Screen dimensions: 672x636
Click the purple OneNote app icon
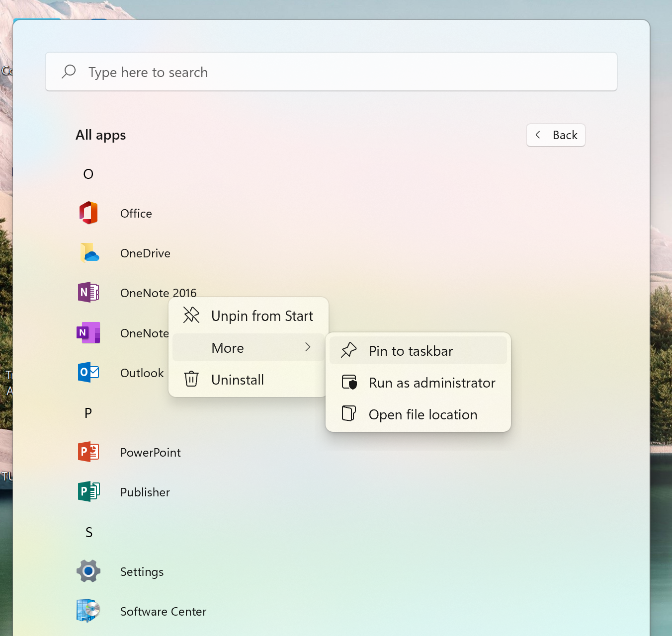pyautogui.click(x=88, y=332)
